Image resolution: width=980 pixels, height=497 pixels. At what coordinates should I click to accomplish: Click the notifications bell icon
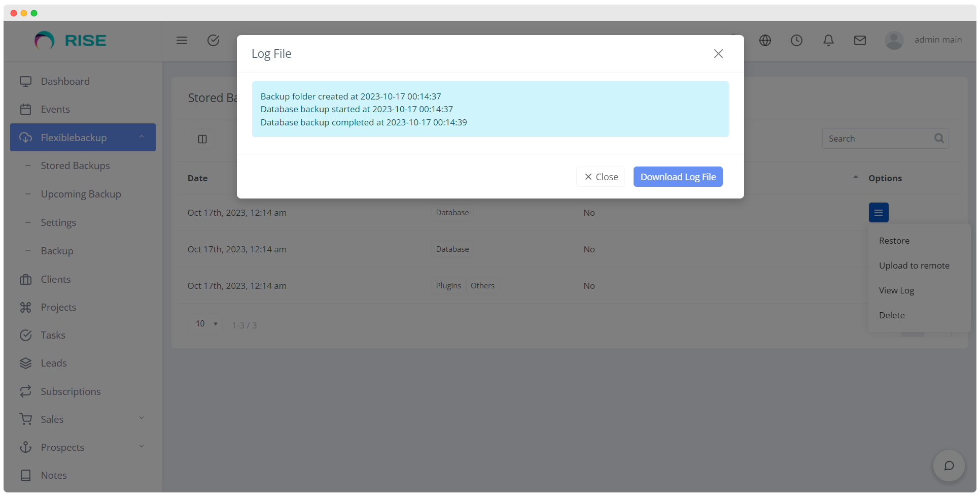pyautogui.click(x=828, y=41)
